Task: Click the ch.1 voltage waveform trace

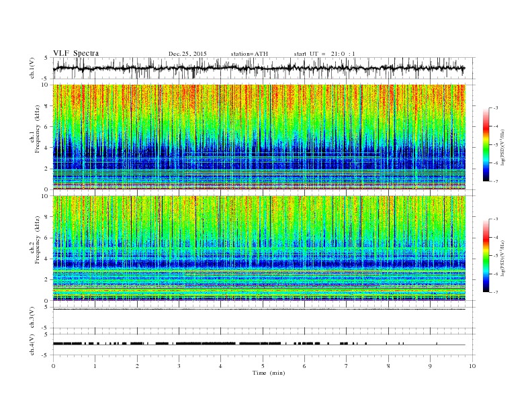Action: click(x=259, y=68)
